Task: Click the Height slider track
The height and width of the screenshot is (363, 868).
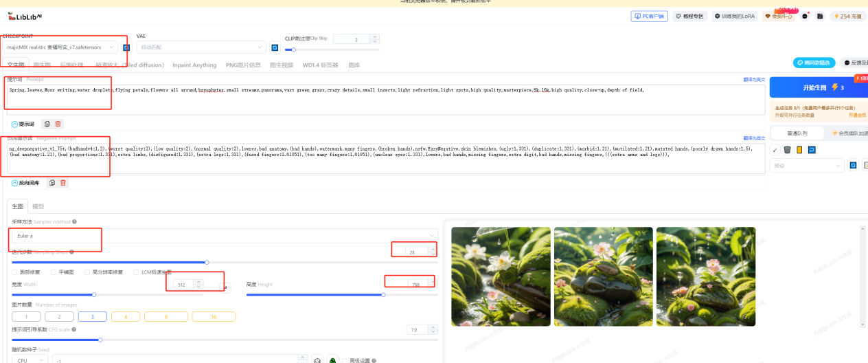Action: click(341, 294)
